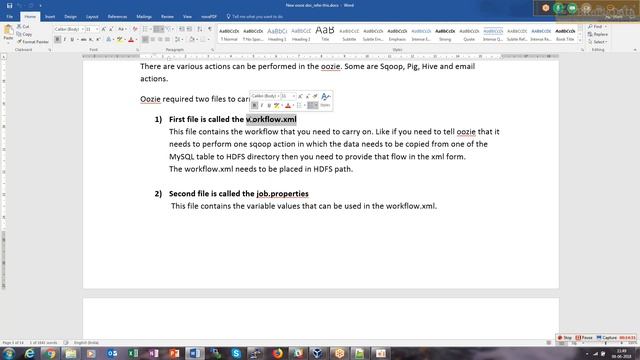This screenshot has width=640, height=360.
Task: Toggle Subscript formatting
Action: (91, 40)
